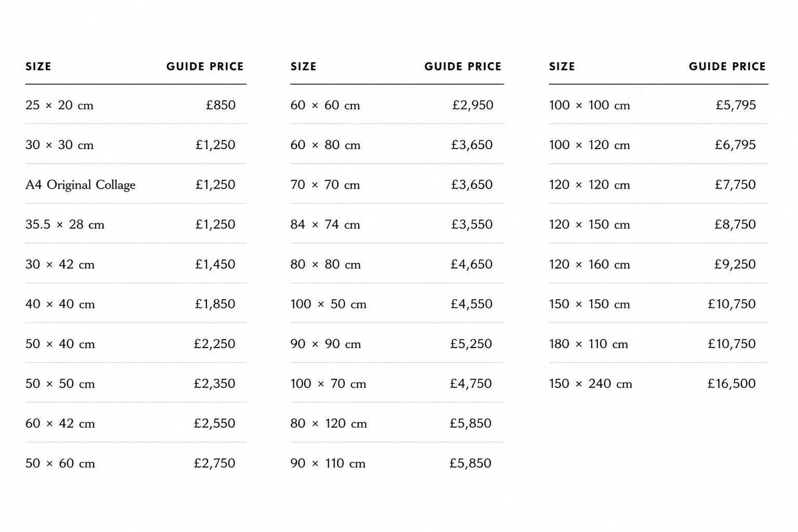Select the 60 × 60 cm row

click(397, 105)
